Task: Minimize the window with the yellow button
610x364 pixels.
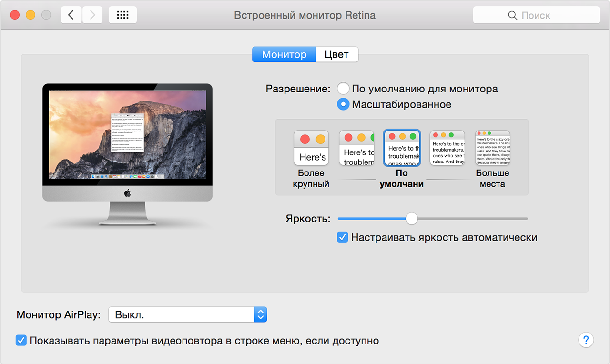Action: 30,15
